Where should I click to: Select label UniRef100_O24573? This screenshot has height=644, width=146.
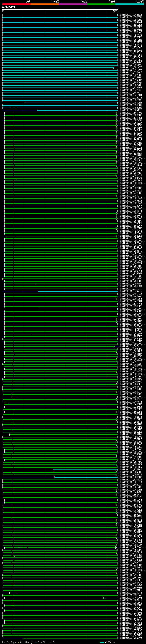click(131, 98)
